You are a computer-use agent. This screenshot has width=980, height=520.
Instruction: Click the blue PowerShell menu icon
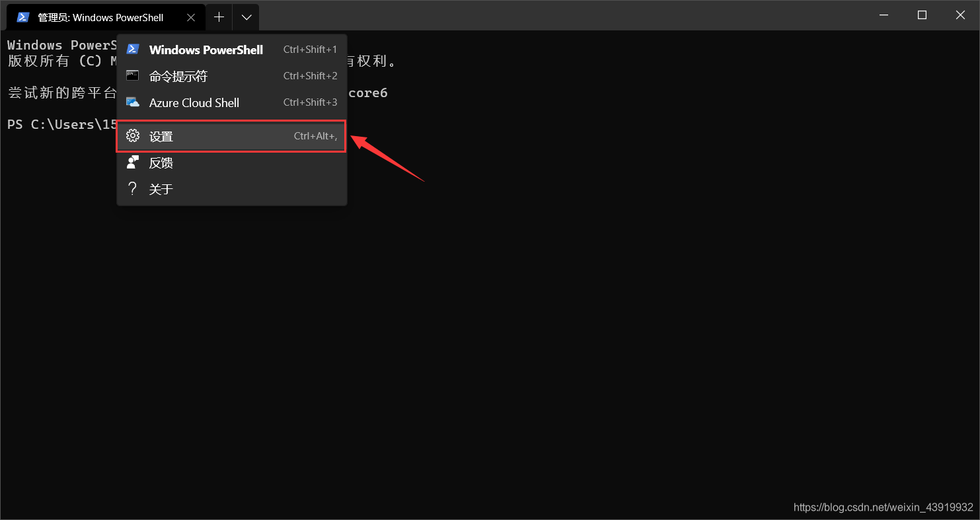coord(133,49)
